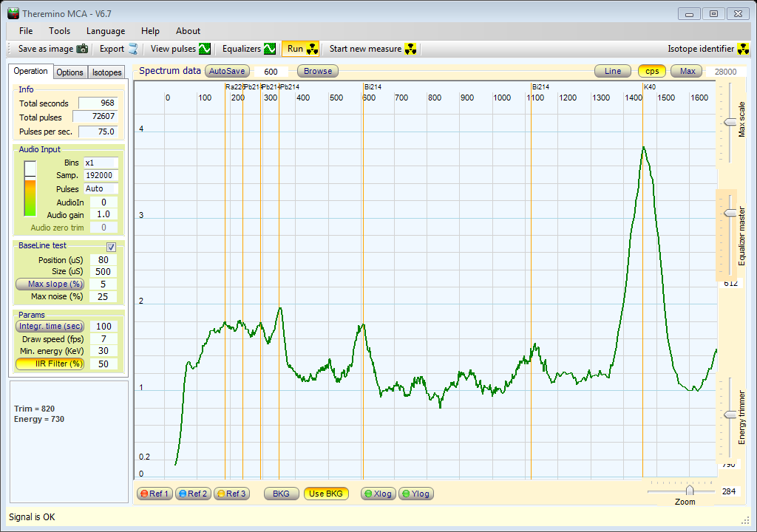Click the Browse button
The width and height of the screenshot is (757, 532).
[318, 71]
